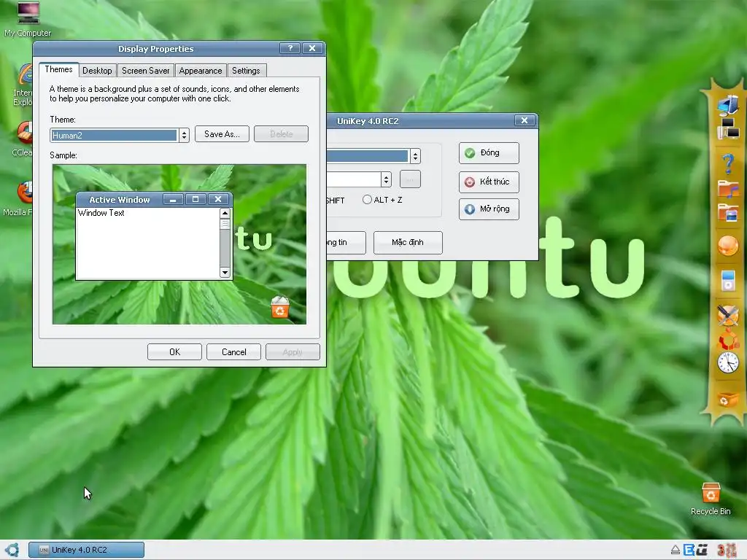
Task: Select ALT + Z radio option in UniKey
Action: coord(382,200)
